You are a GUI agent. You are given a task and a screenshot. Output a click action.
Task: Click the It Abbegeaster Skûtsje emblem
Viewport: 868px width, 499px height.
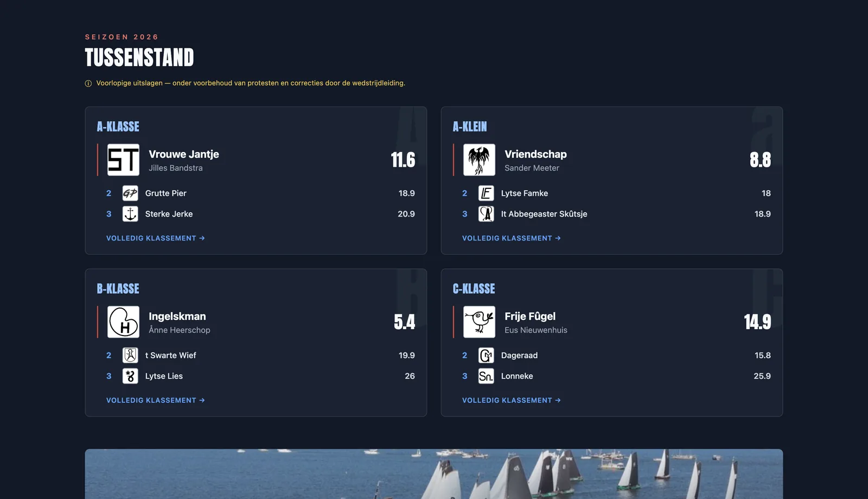tap(486, 214)
